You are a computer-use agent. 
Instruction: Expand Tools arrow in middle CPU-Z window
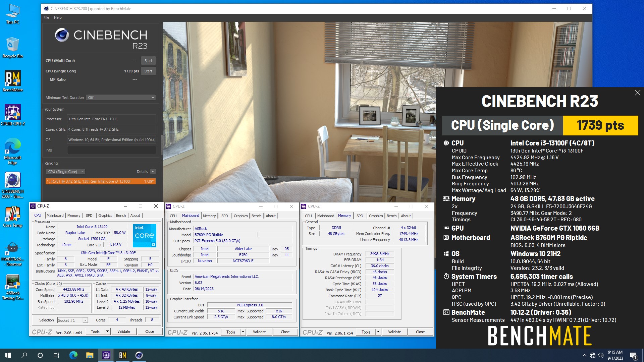[x=243, y=332]
